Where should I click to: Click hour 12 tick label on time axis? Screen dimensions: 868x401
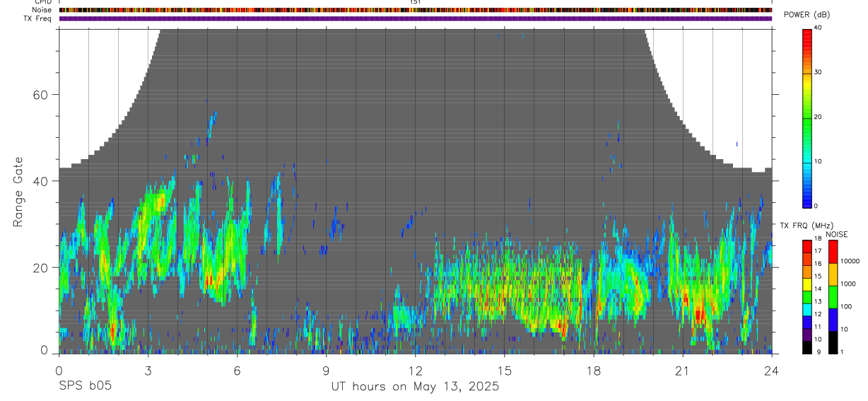[415, 370]
